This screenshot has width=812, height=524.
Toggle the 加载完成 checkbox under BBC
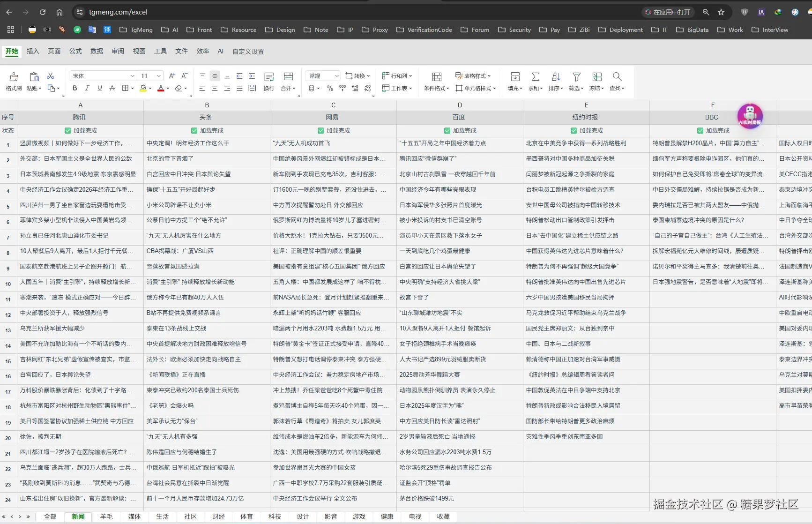tap(700, 131)
